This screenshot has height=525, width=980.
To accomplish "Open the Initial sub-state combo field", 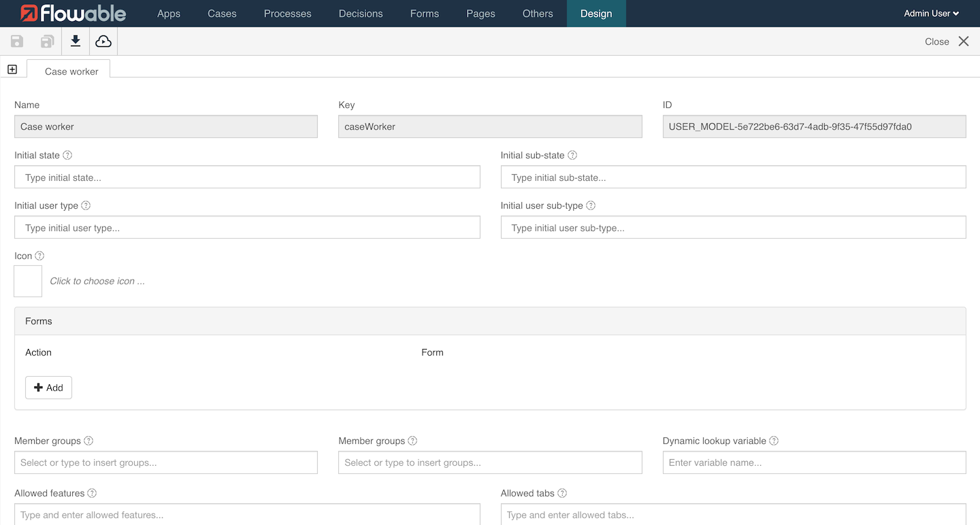I will point(733,177).
